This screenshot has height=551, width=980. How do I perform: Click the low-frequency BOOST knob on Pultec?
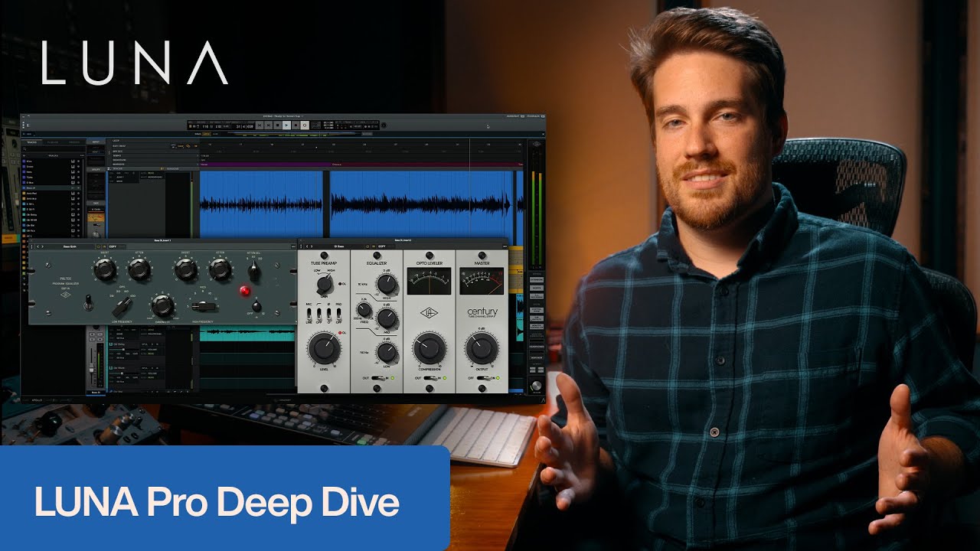(x=105, y=269)
